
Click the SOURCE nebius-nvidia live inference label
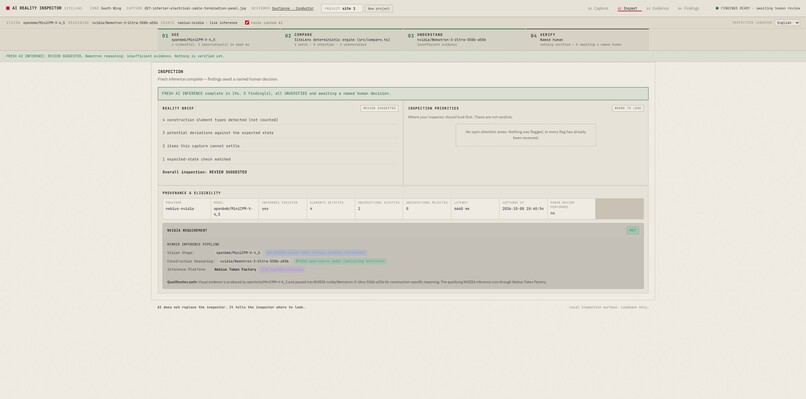coord(199,23)
